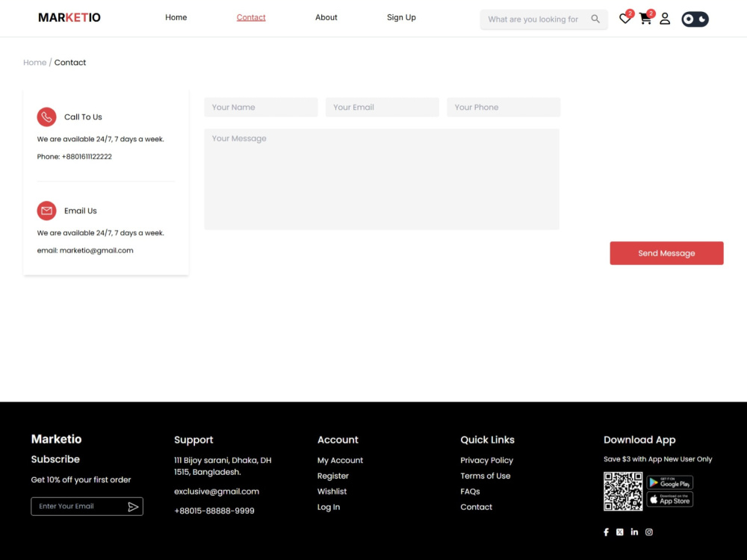The image size is (747, 560).
Task: Open Wishlist footer link
Action: [x=332, y=491]
